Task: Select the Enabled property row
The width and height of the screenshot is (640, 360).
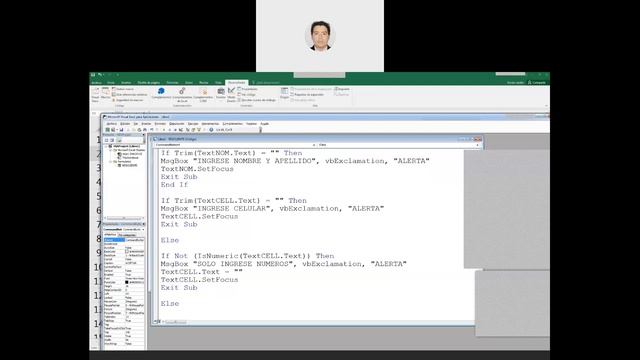Action: pyautogui.click(x=124, y=275)
